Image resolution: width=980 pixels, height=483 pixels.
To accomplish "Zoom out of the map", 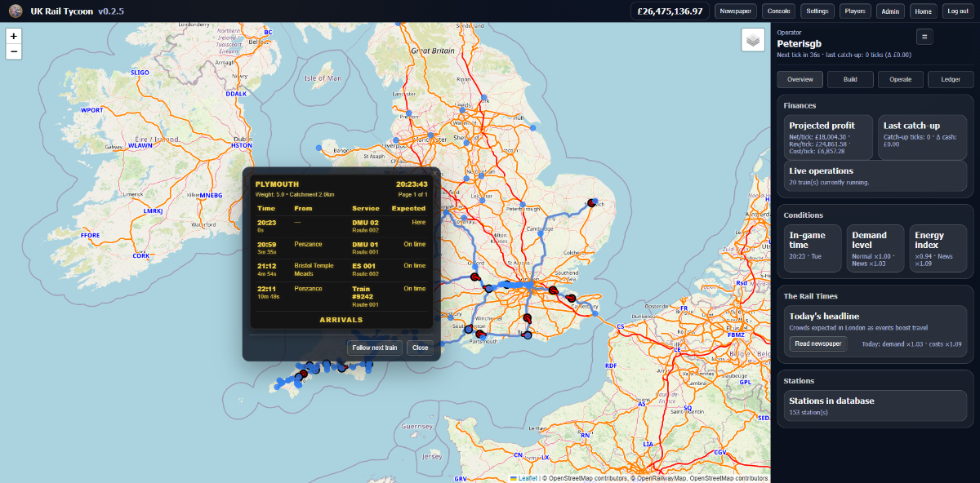I will [13, 52].
